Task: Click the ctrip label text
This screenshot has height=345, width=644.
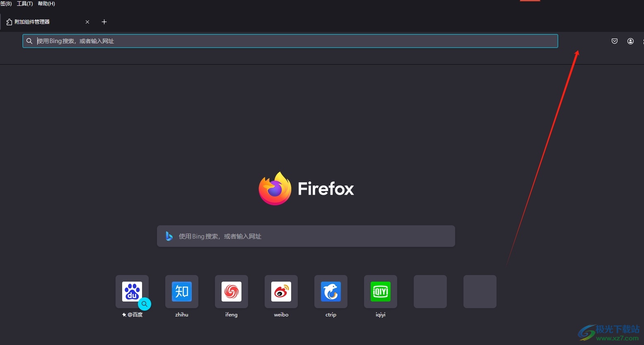Action: point(331,315)
